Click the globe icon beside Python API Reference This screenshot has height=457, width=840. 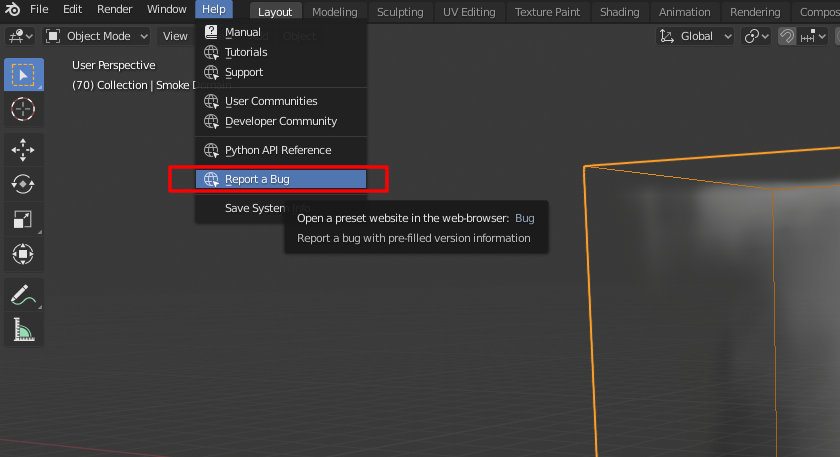coord(211,150)
